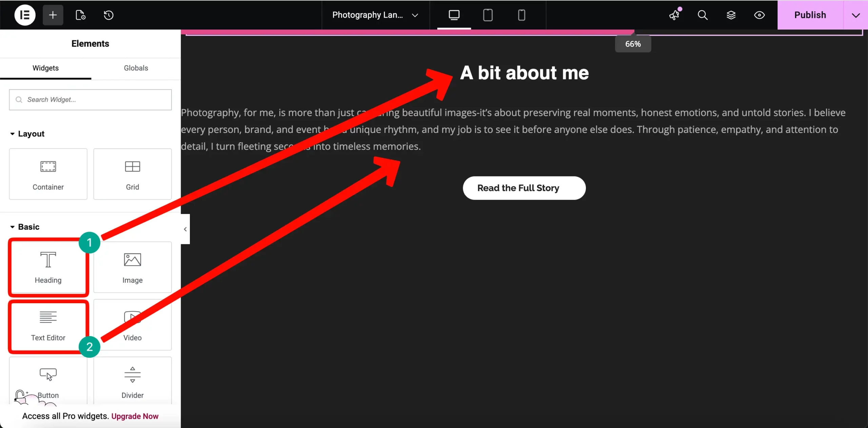Switch to the Globals tab

pos(136,68)
